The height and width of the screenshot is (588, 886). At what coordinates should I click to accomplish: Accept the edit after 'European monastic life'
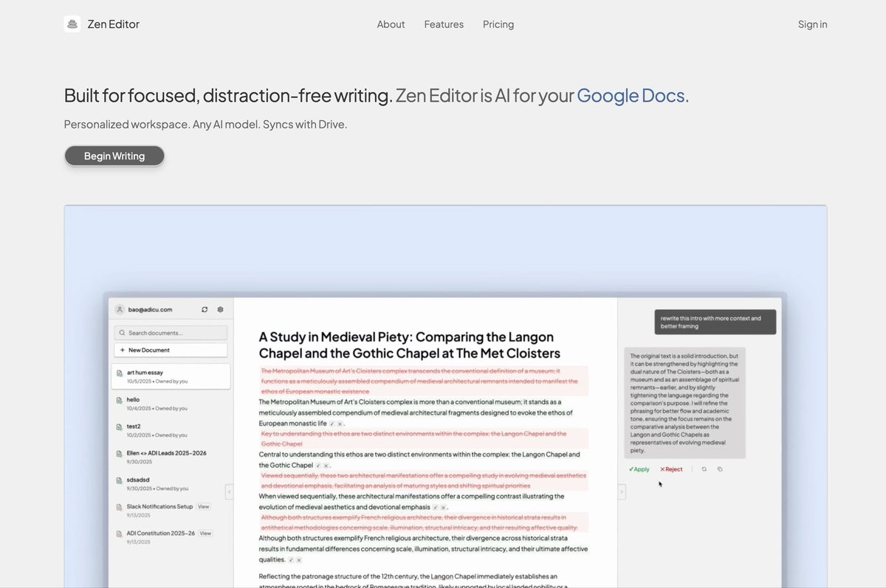[332, 423]
